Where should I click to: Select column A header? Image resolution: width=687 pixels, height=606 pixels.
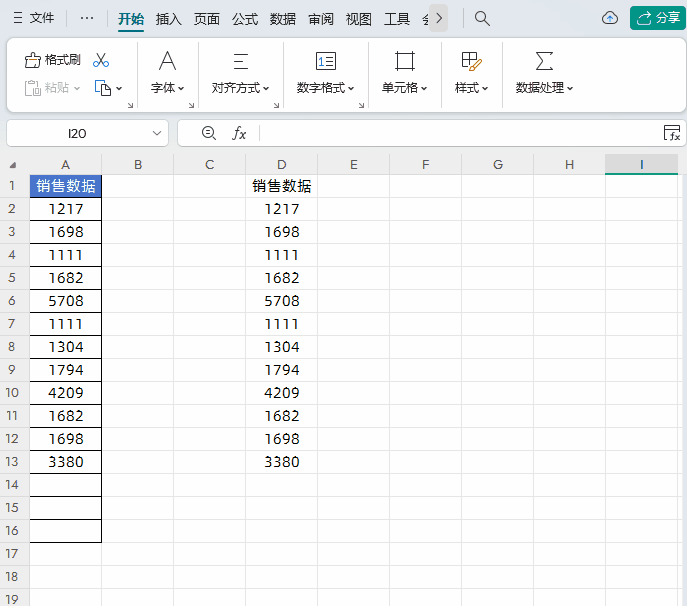coord(66,164)
